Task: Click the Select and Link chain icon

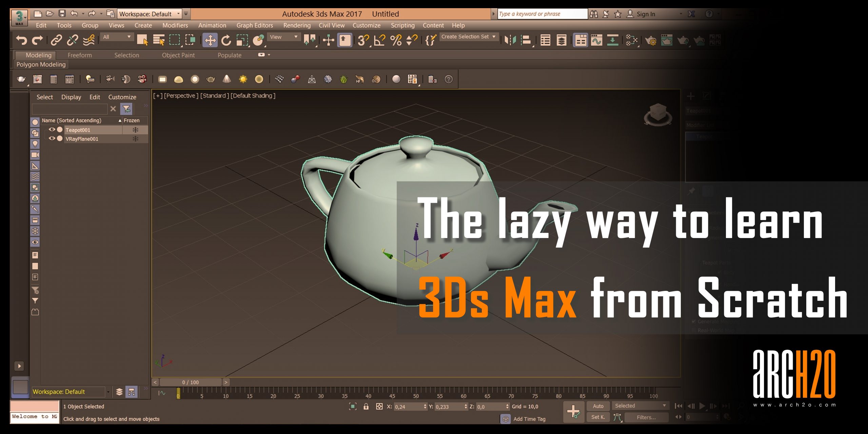Action: point(56,40)
